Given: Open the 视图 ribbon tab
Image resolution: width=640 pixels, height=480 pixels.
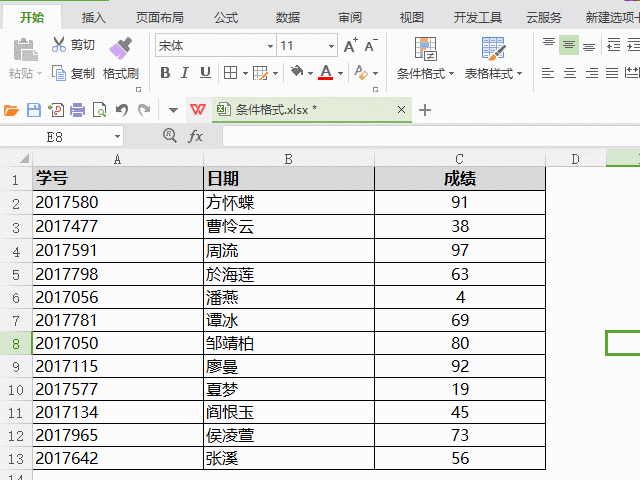Looking at the screenshot, I should point(411,18).
